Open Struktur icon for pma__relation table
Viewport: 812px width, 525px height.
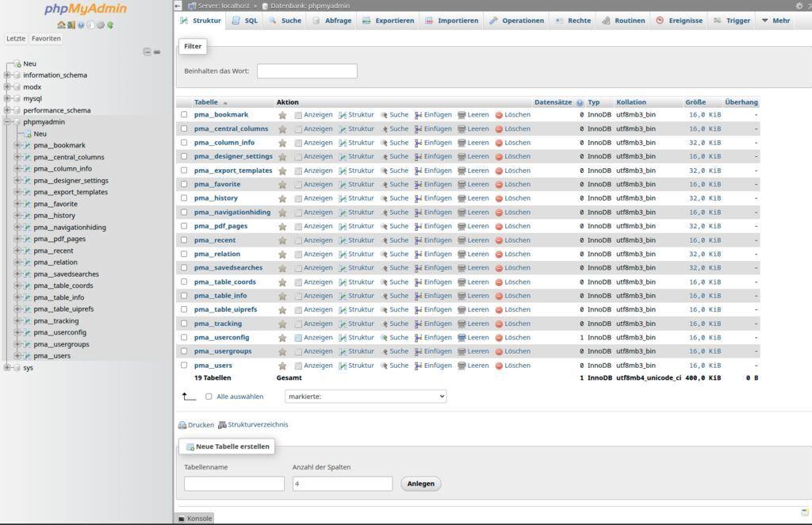343,254
